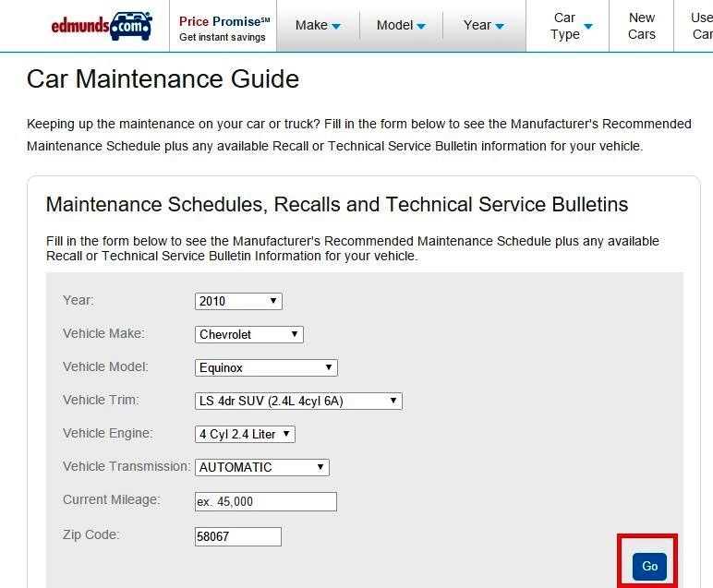This screenshot has width=713, height=588.
Task: Click the Zip Code label
Action: (x=91, y=534)
